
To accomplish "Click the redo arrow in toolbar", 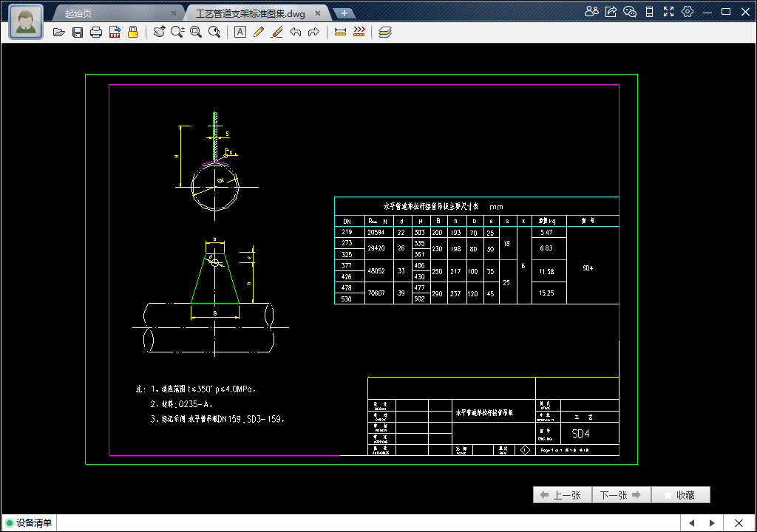I will [x=313, y=32].
